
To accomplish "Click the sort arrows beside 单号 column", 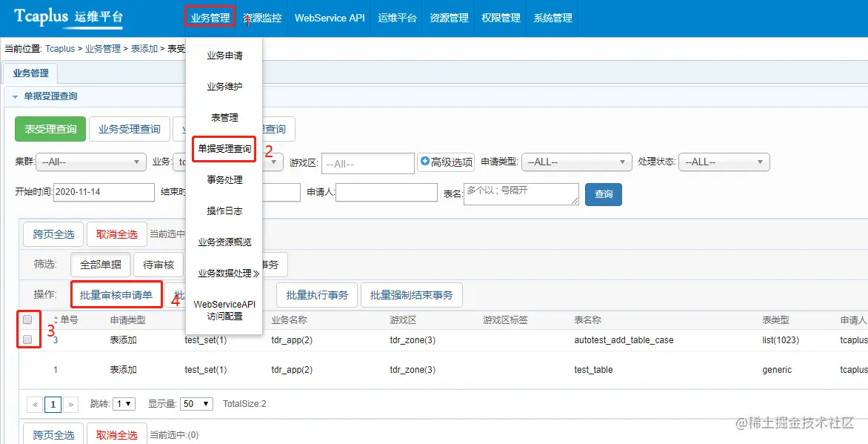I will click(x=56, y=319).
